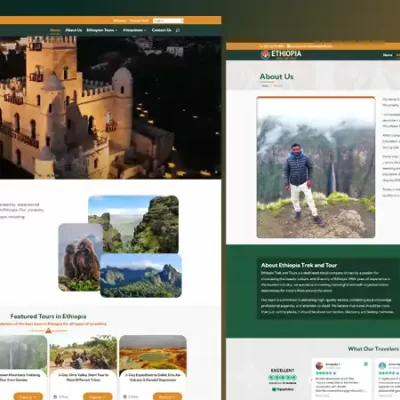Click the EXCELLENT rating label
Viewport: 400px width, 400px height.
[283, 370]
